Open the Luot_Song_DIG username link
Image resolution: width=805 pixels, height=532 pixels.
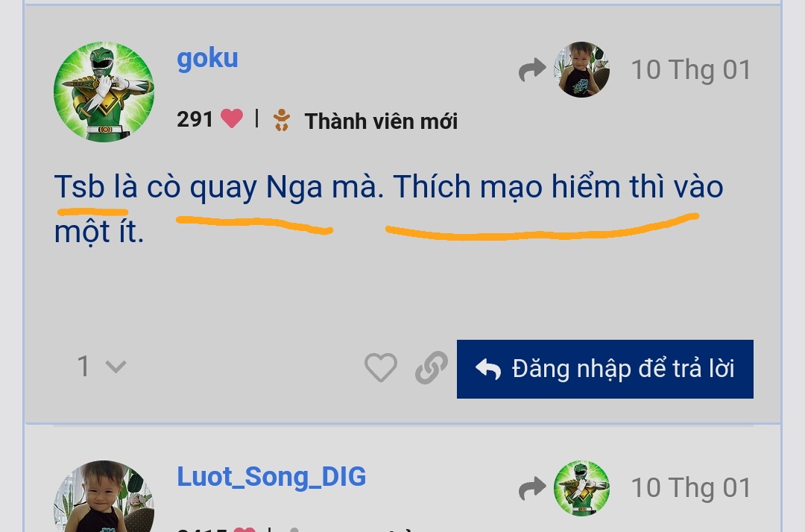pos(271,477)
